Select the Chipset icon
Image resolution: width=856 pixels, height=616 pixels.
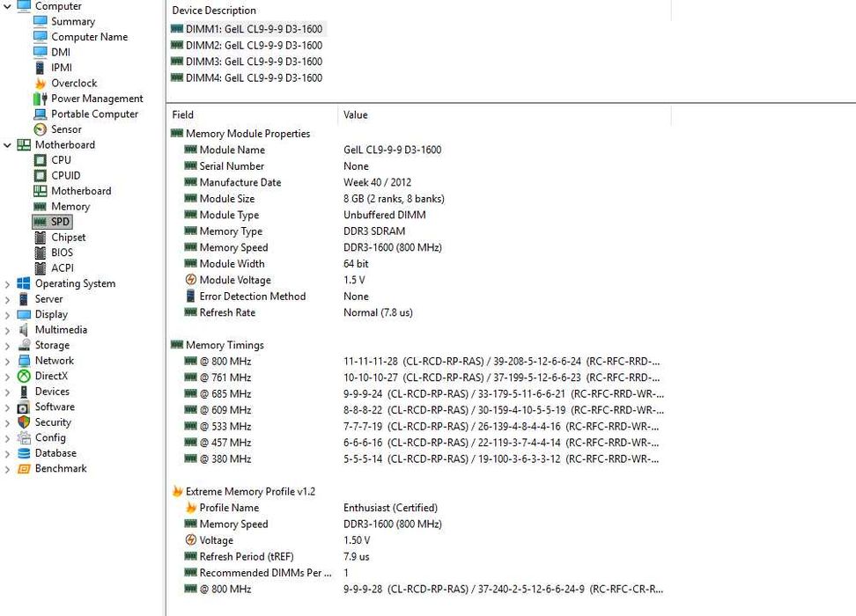pyautogui.click(x=40, y=238)
